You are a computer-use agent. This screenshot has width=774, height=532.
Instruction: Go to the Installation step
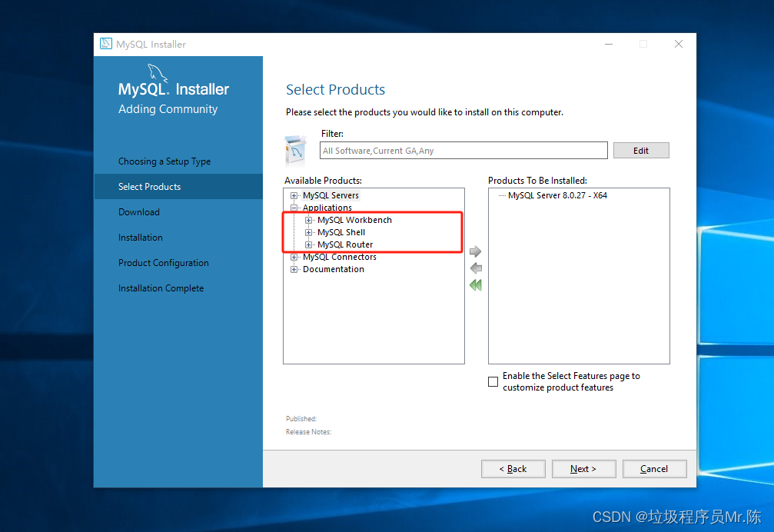tap(140, 238)
